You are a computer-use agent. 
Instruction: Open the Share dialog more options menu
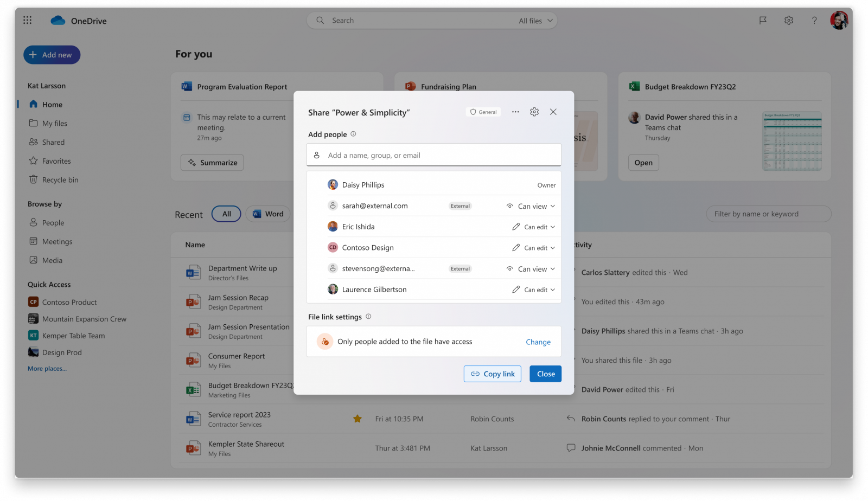click(x=515, y=112)
